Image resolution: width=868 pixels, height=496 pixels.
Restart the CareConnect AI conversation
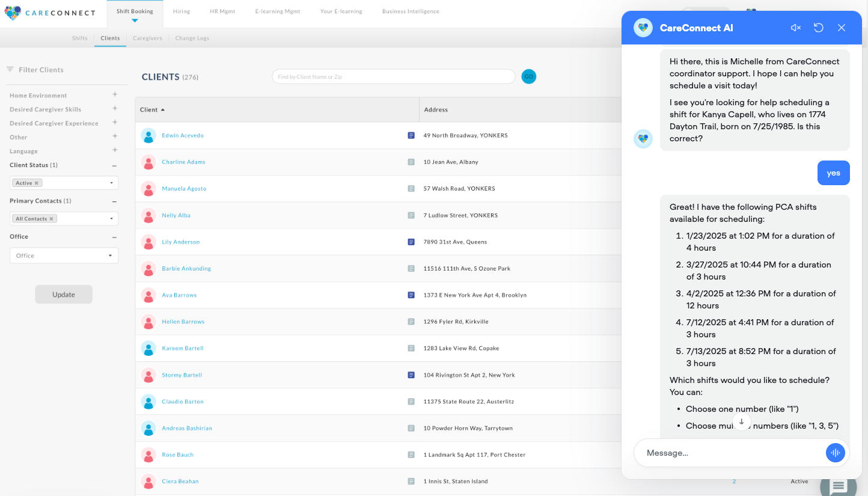(x=818, y=27)
